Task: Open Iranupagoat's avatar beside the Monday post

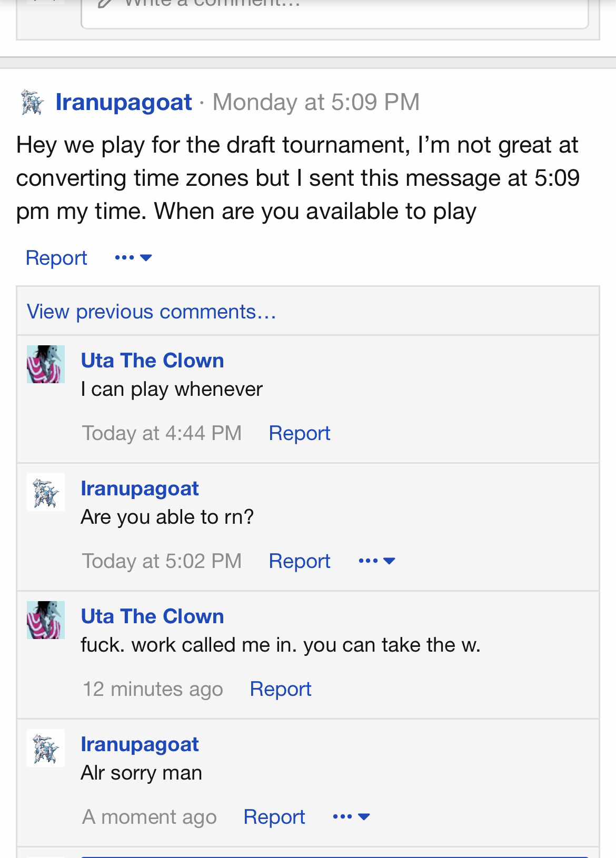Action: 32,102
